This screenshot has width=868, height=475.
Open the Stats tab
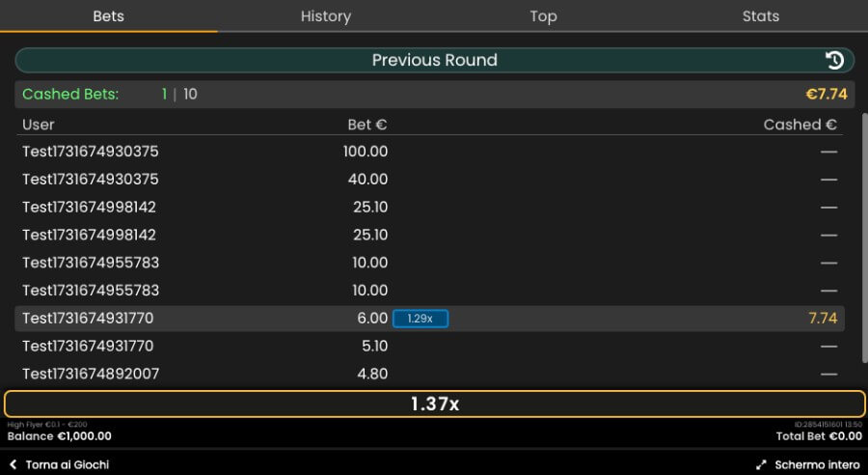coord(760,16)
